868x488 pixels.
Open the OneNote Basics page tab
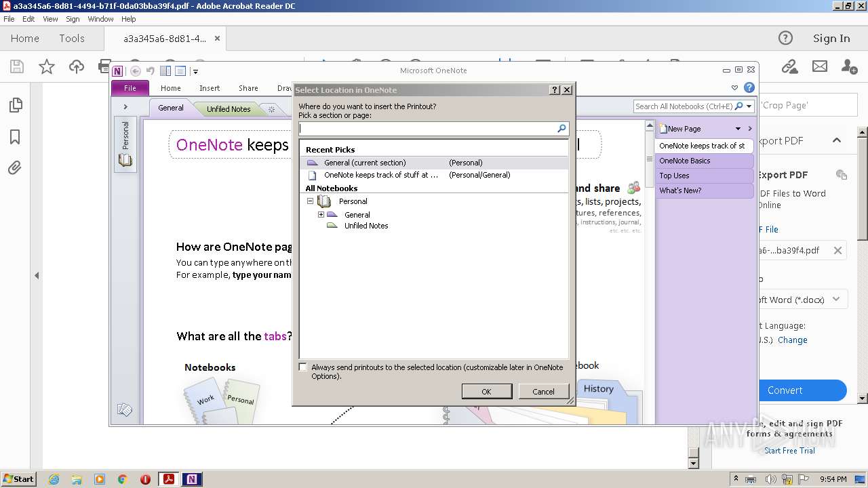(x=705, y=161)
